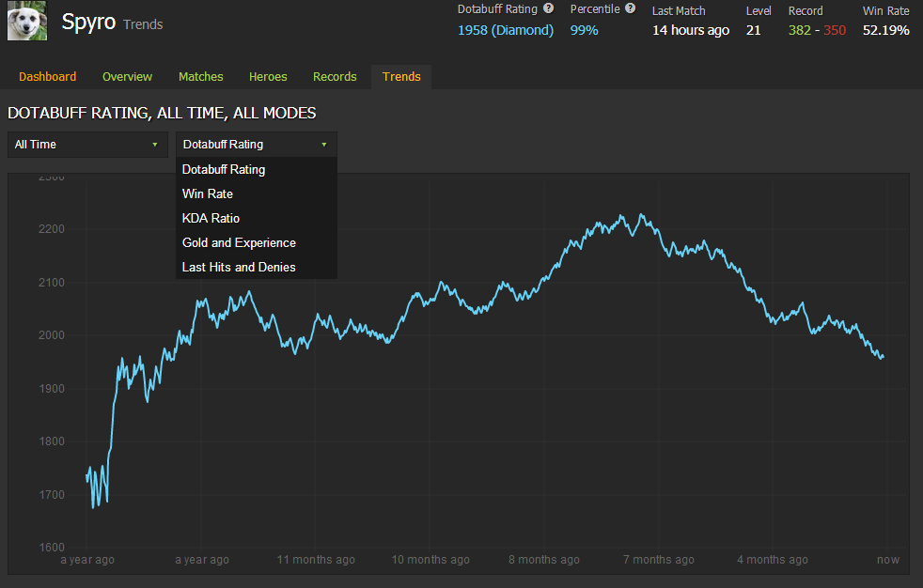The width and height of the screenshot is (923, 588).
Task: Go to the Matches tab
Action: pyautogui.click(x=201, y=77)
